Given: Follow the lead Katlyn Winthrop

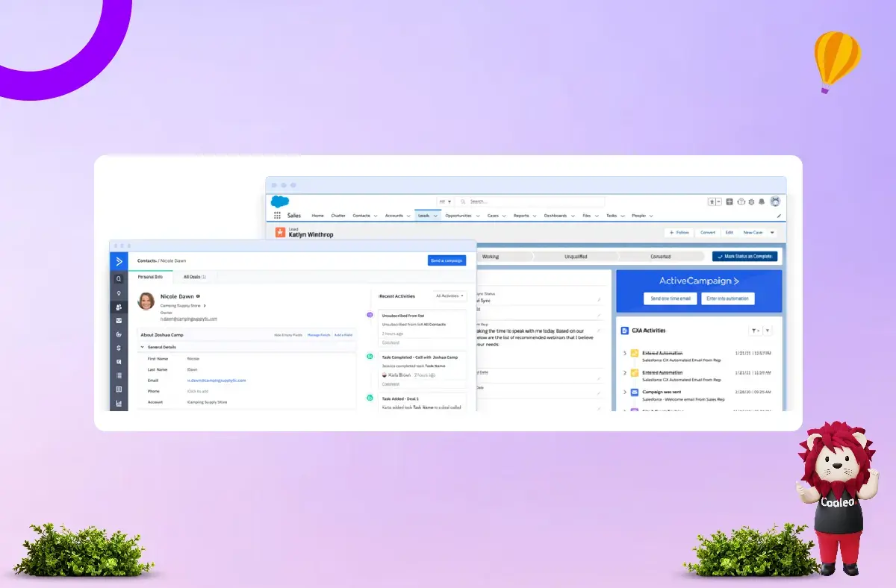Looking at the screenshot, I should pyautogui.click(x=679, y=233).
